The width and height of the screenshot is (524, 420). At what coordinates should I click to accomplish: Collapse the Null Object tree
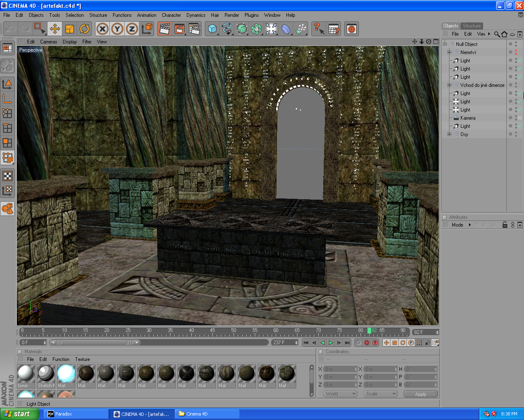[x=445, y=44]
